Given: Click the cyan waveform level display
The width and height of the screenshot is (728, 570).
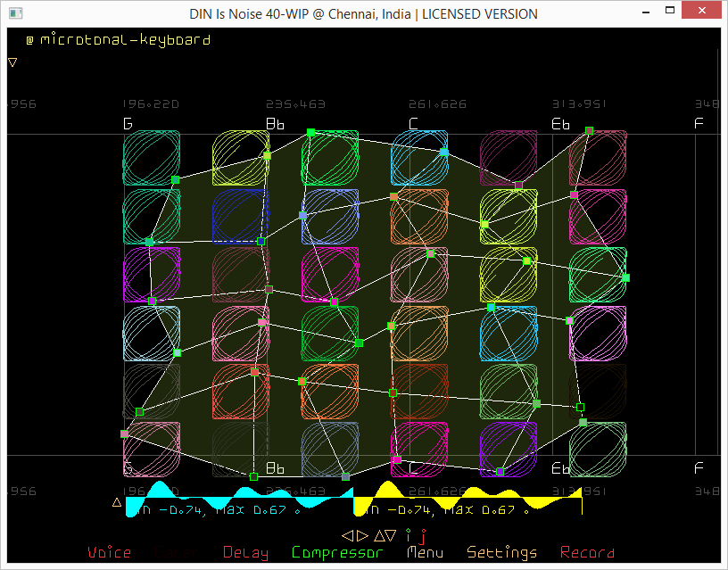Looking at the screenshot, I should coord(239,501).
